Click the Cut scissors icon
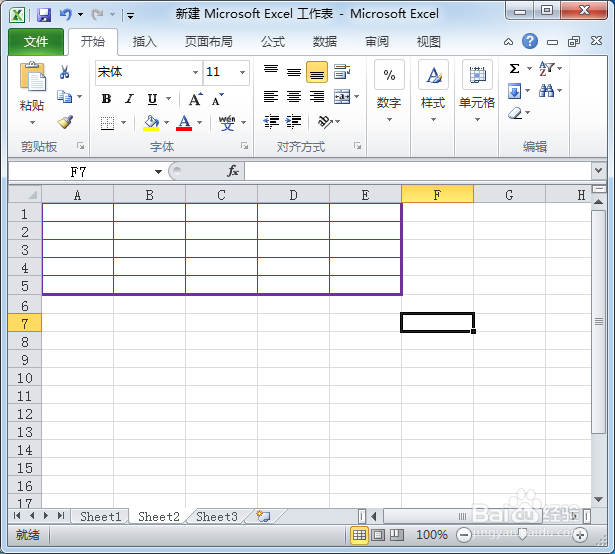Image resolution: width=615 pixels, height=554 pixels. 64,72
